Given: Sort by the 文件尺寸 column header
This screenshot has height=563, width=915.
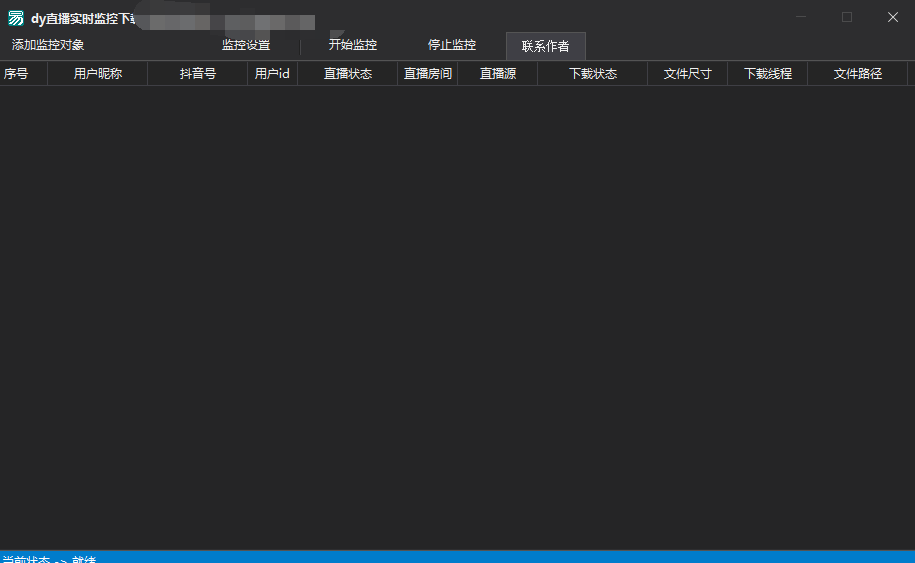Looking at the screenshot, I should click(x=688, y=74).
